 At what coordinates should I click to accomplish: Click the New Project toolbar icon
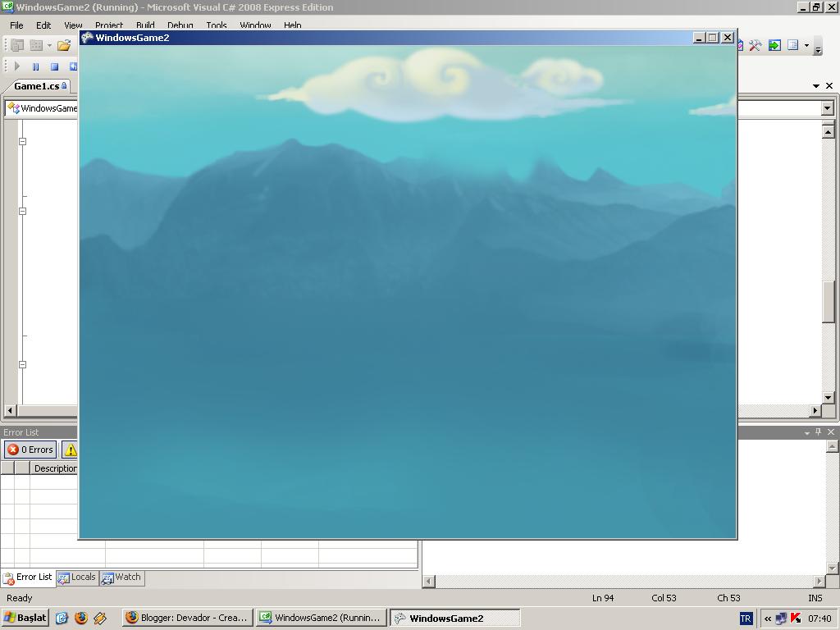coord(17,46)
